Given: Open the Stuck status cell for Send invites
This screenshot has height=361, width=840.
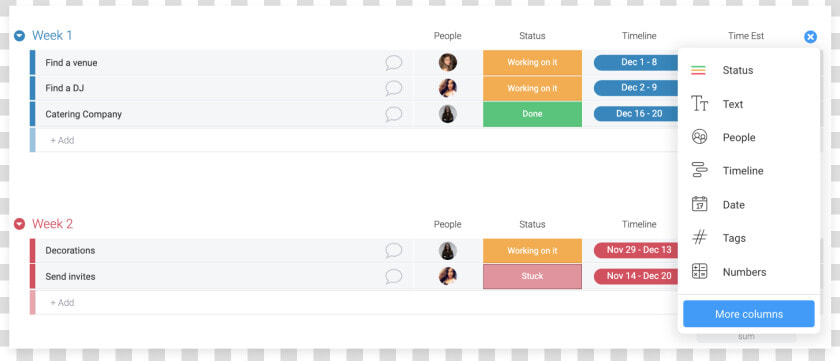Looking at the screenshot, I should pyautogui.click(x=532, y=276).
